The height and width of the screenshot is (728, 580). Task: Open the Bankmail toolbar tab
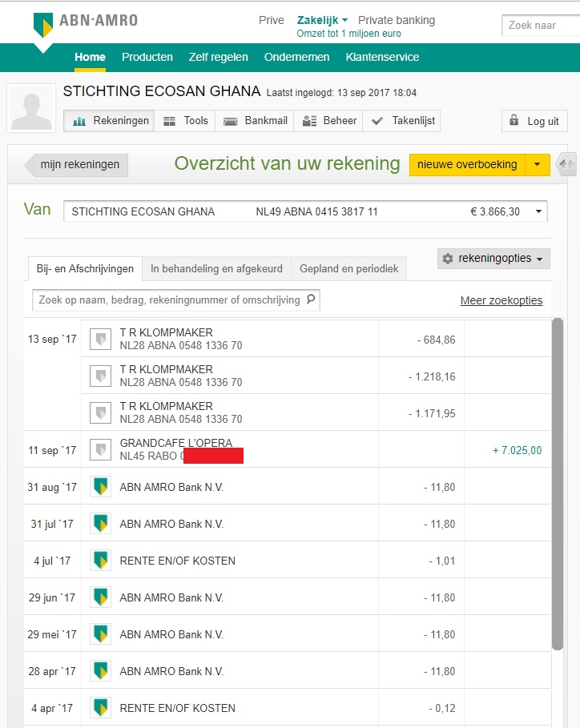pyautogui.click(x=255, y=121)
